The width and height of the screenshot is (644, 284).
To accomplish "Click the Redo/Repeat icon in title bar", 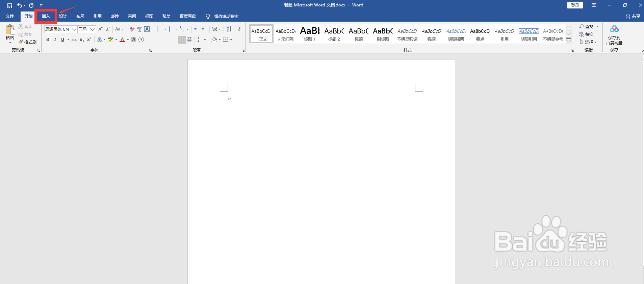I will pos(31,5).
